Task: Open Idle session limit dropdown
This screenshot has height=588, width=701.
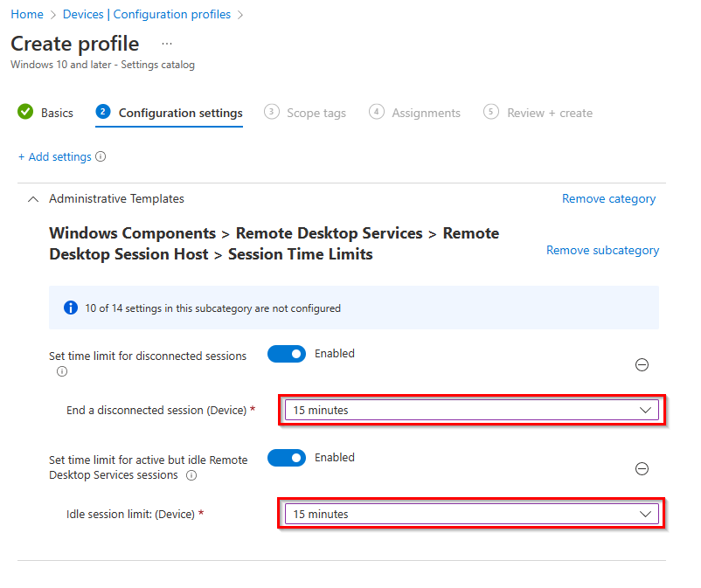Action: point(471,515)
